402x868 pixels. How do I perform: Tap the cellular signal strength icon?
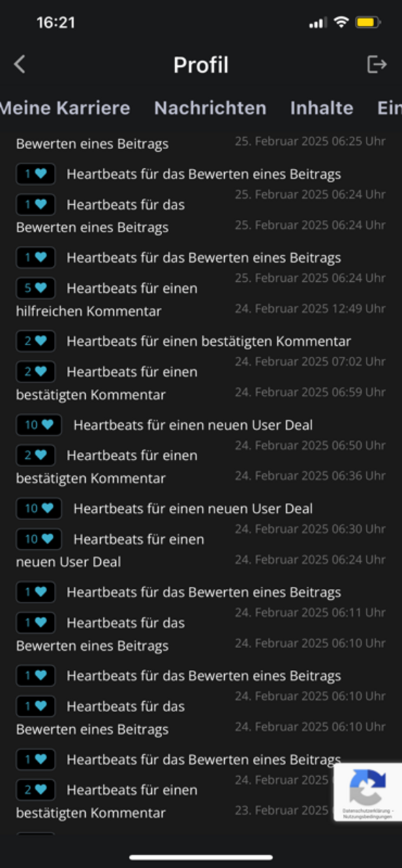coord(318,23)
